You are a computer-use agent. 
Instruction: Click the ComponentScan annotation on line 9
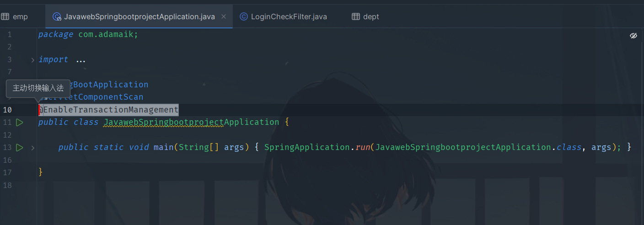tap(91, 97)
